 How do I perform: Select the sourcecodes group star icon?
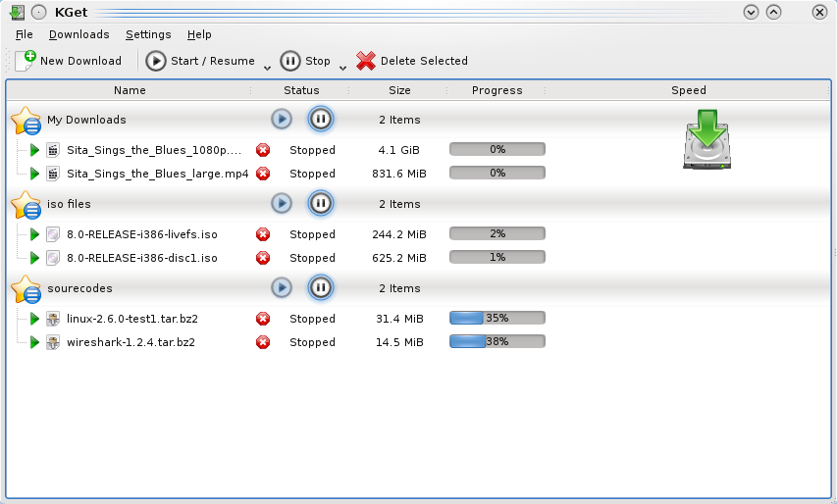[x=26, y=289]
